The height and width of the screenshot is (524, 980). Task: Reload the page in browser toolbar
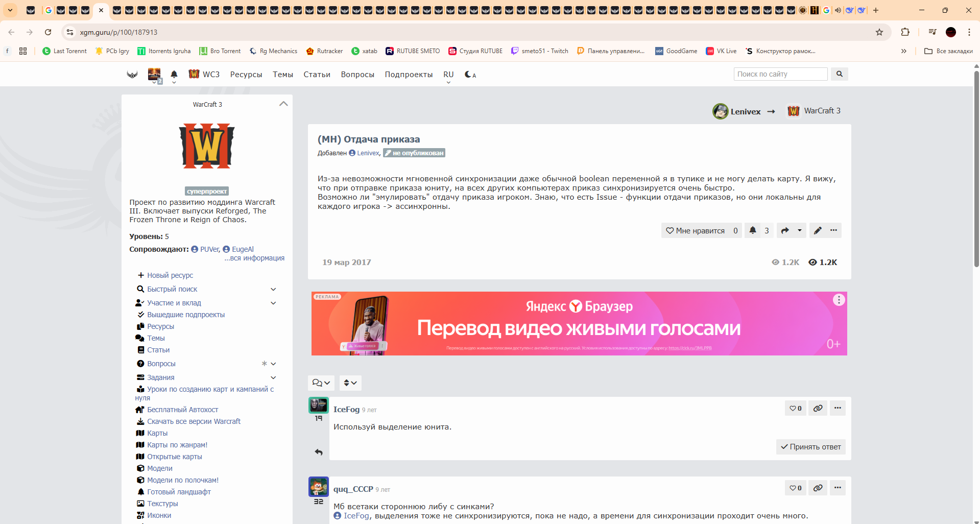coord(48,32)
